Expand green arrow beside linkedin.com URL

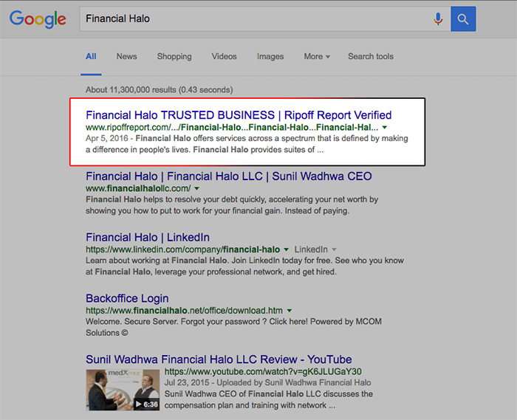point(286,249)
